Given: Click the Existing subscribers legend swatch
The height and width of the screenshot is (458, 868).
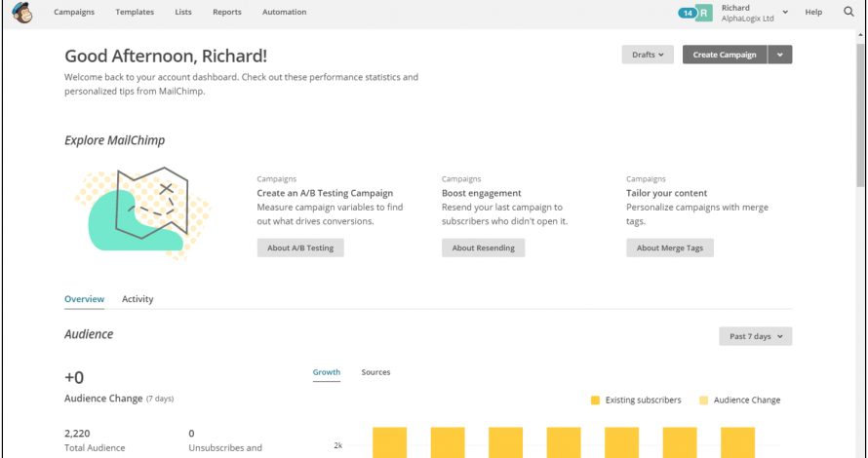Looking at the screenshot, I should [595, 400].
